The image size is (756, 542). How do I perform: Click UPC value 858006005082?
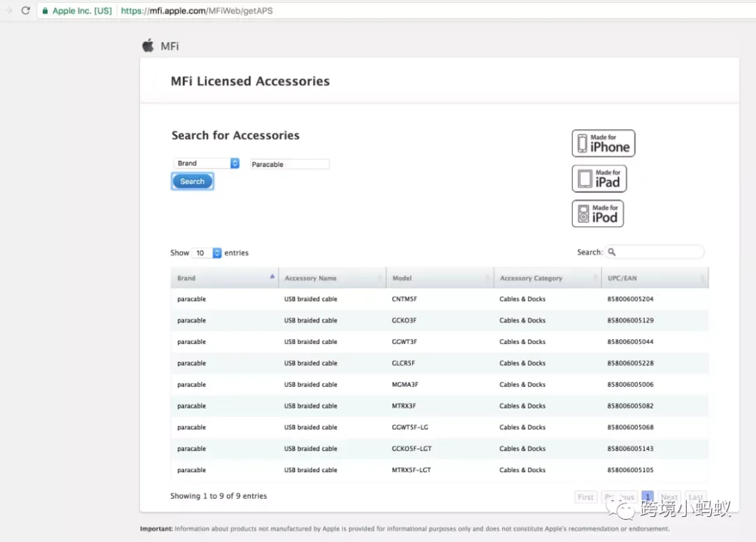click(x=630, y=406)
